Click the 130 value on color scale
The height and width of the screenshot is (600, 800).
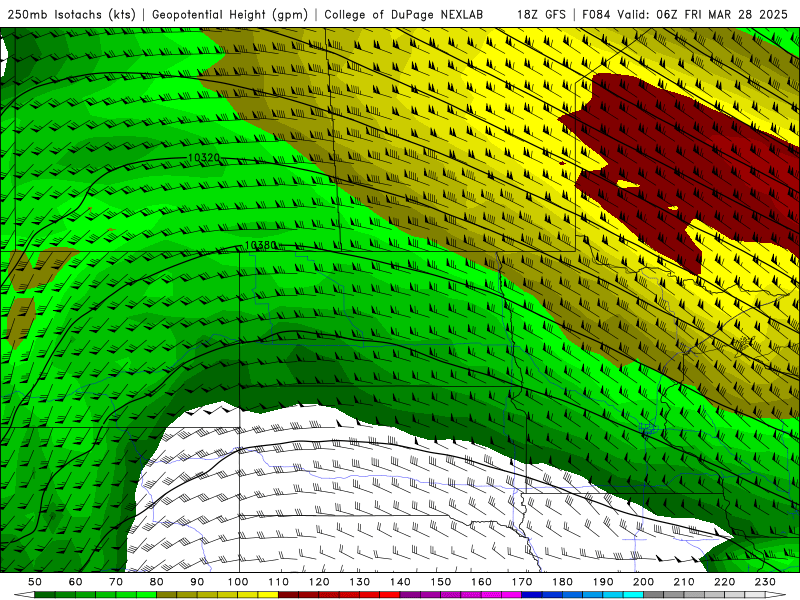tap(360, 582)
